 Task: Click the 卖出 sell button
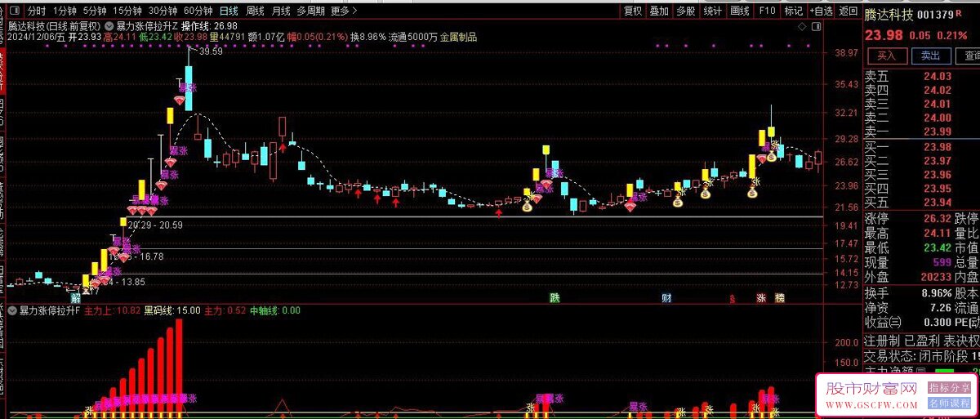[930, 56]
